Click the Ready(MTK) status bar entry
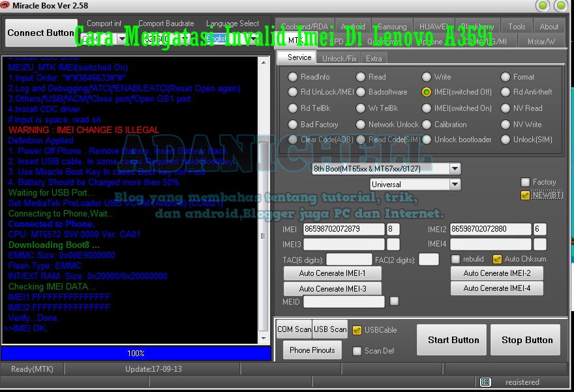574x392 pixels. click(x=32, y=369)
